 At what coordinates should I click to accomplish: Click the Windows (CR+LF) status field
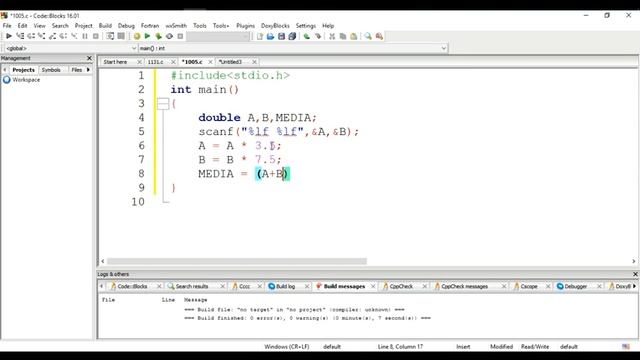(287, 347)
